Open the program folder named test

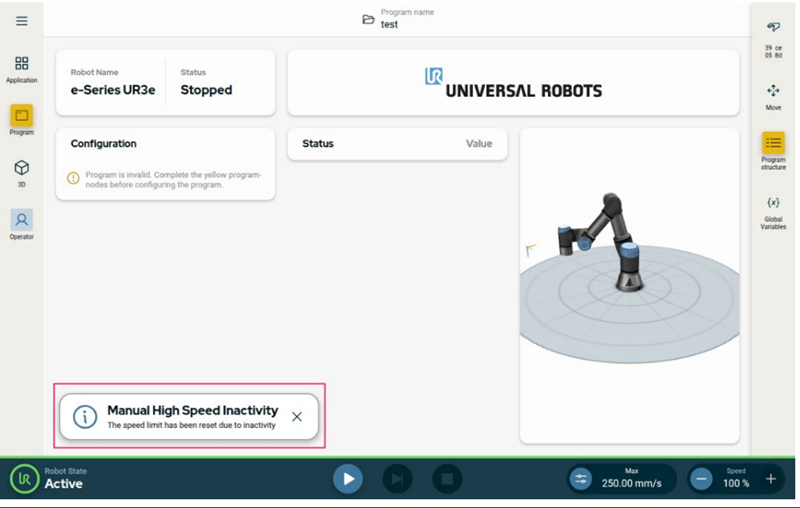(x=369, y=20)
